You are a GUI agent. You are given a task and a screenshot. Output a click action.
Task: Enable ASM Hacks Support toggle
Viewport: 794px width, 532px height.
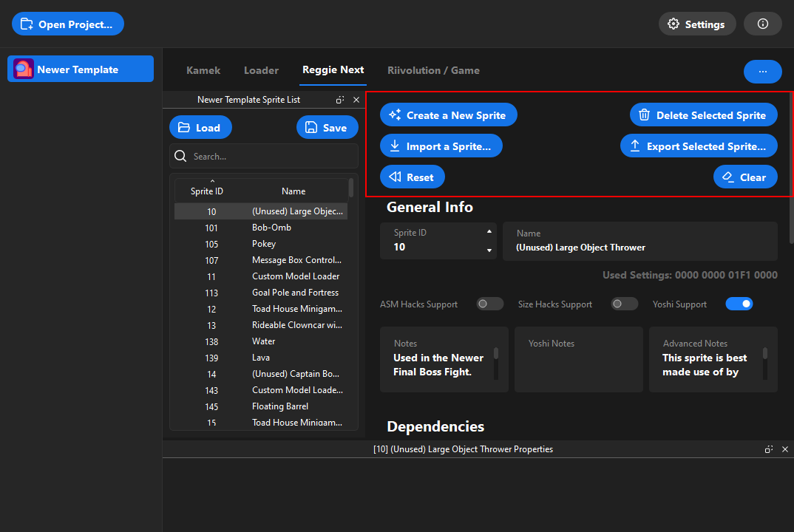(489, 304)
